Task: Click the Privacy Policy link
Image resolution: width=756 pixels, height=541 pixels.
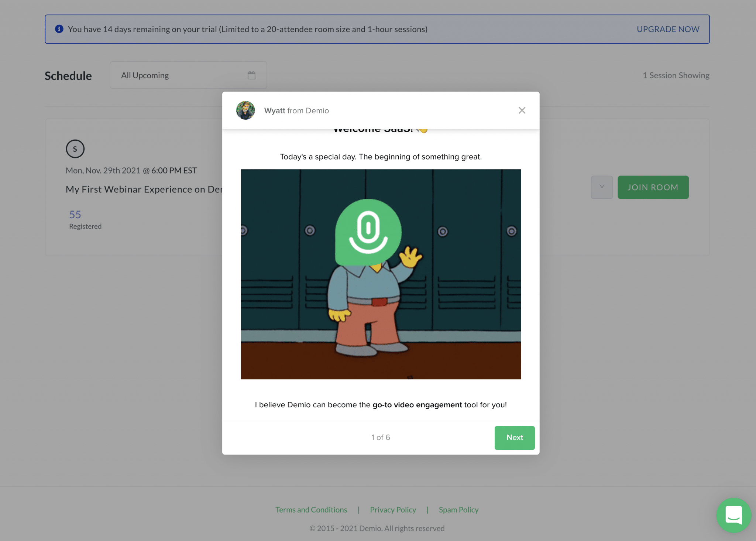Action: coord(392,509)
